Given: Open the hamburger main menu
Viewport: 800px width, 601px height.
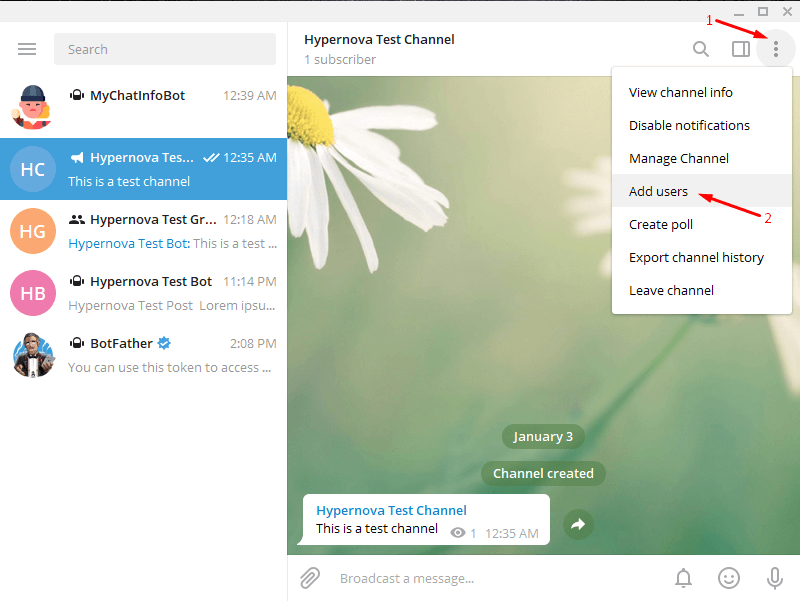Looking at the screenshot, I should tap(27, 49).
